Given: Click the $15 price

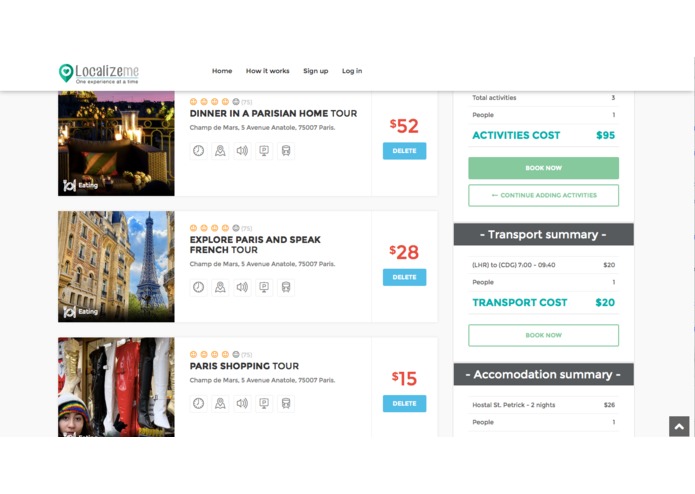Looking at the screenshot, I should pos(404,378).
